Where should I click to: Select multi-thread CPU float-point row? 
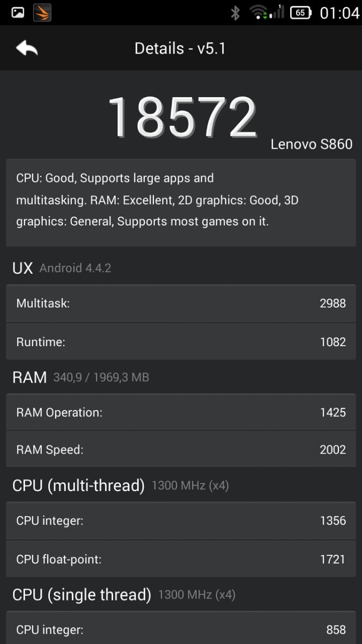pyautogui.click(x=181, y=559)
